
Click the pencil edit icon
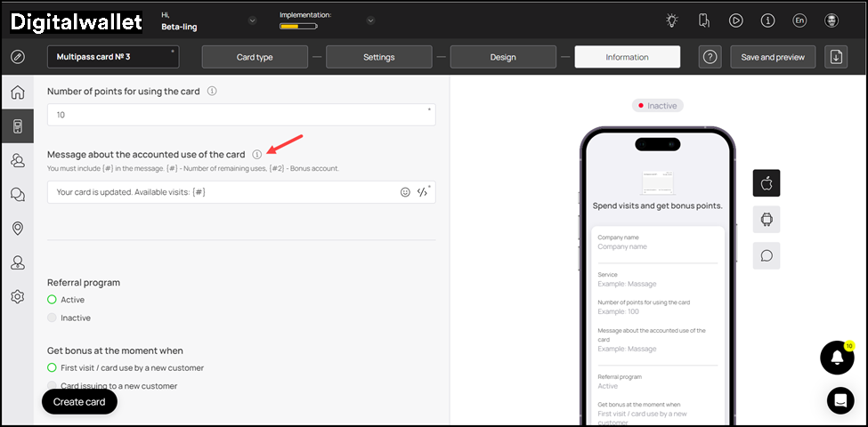[x=18, y=57]
